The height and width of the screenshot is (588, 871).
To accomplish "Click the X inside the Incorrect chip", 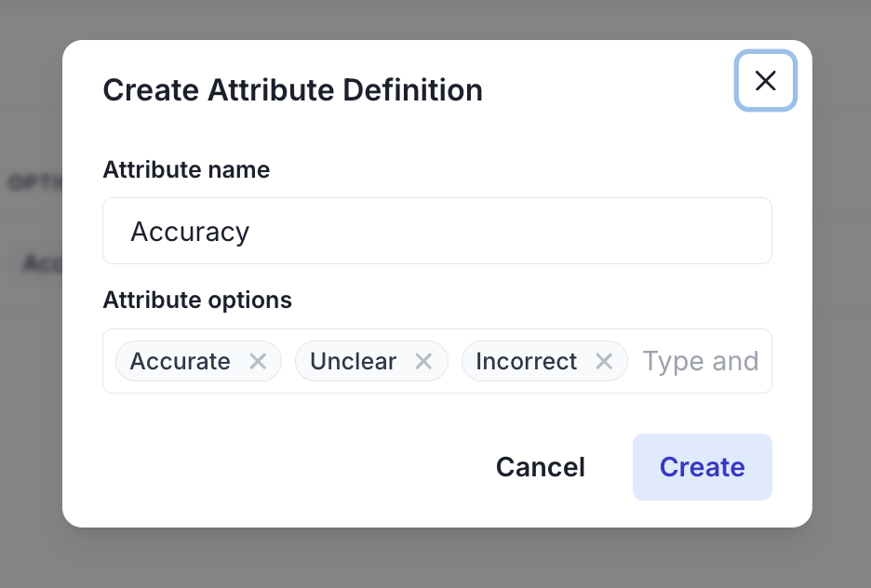I will click(x=603, y=361).
